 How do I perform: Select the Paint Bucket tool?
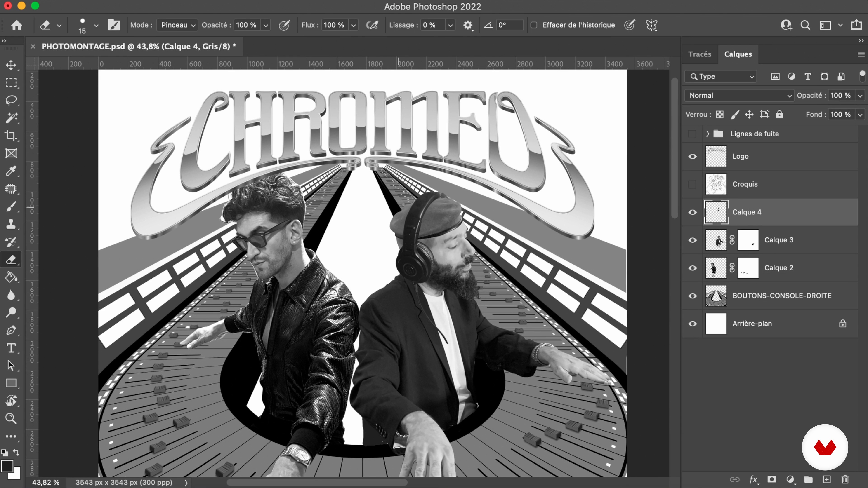tap(11, 277)
